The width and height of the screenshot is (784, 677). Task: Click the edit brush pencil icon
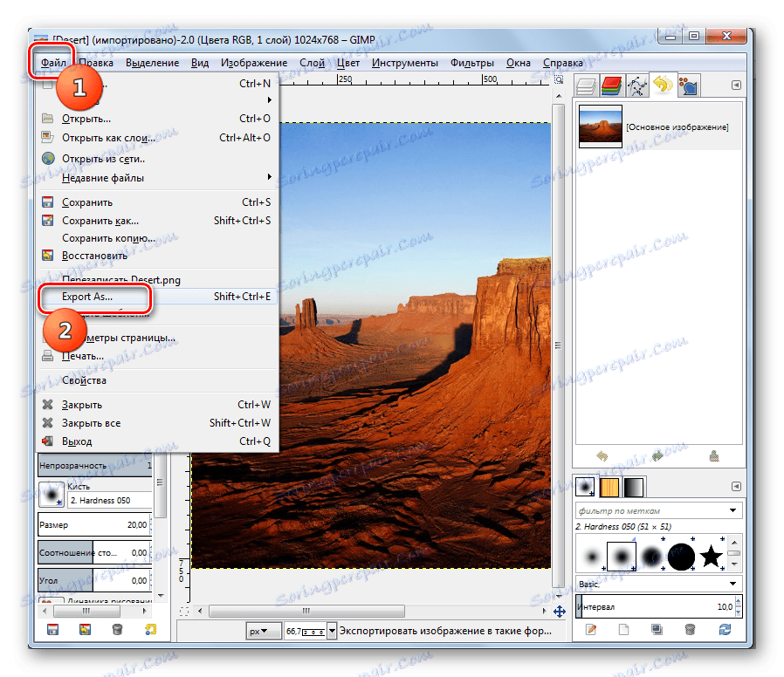click(592, 628)
